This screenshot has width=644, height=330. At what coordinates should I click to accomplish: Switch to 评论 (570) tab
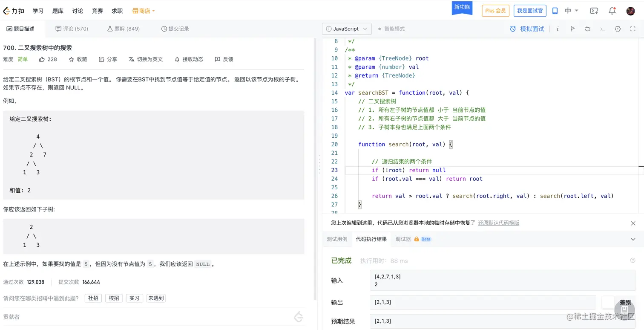[x=72, y=29]
